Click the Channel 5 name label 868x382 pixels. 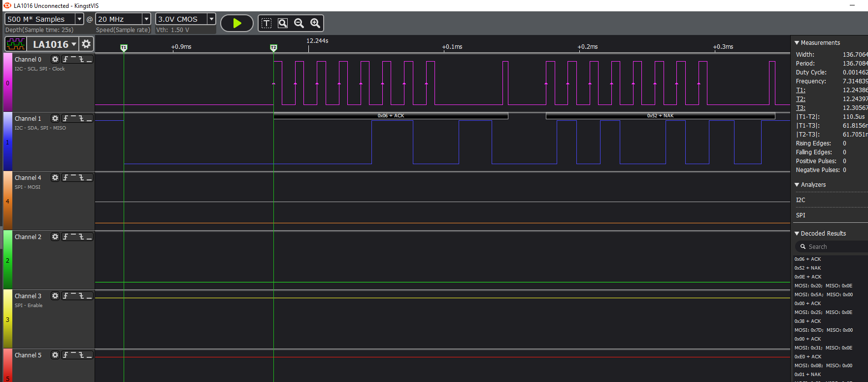point(28,355)
